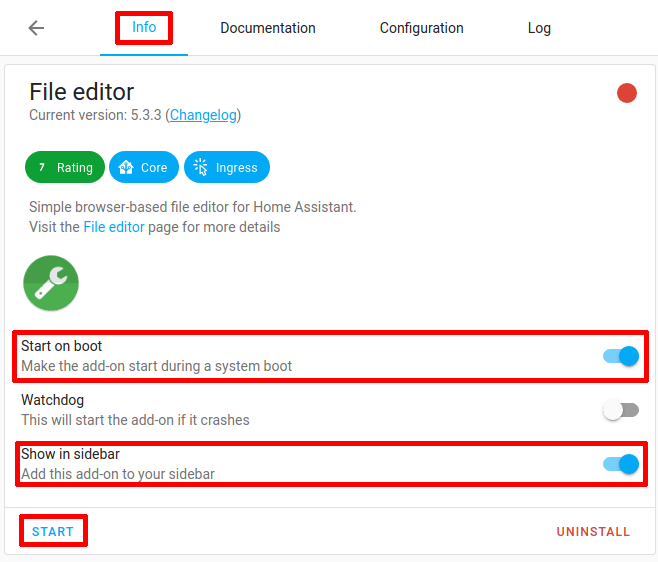Uninstall the File editor add-on
Screen dimensions: 658x562
point(593,531)
